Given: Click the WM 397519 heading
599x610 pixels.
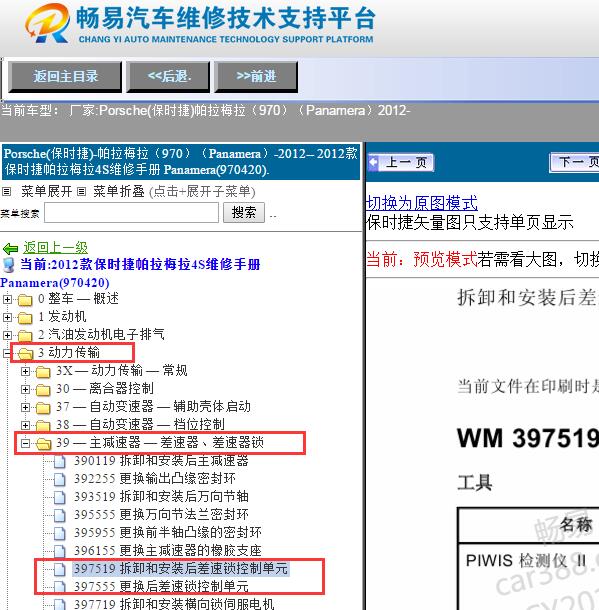Looking at the screenshot, I should [528, 438].
